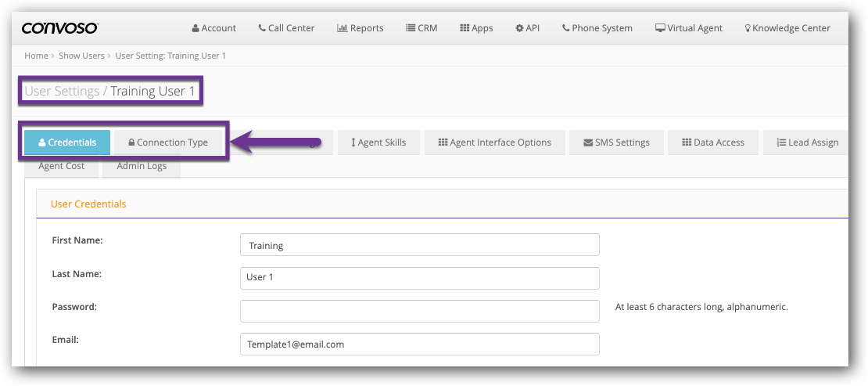Select the Credentials tab

tap(67, 142)
